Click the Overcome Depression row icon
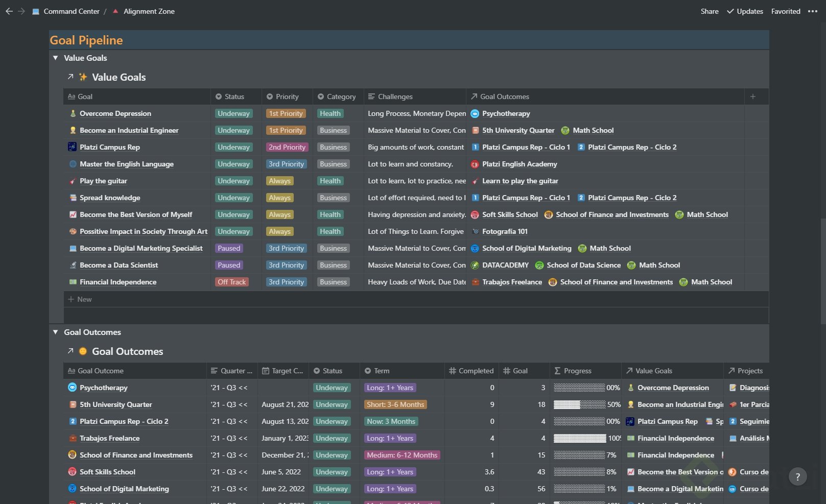Viewport: 826px width, 504px height. click(x=73, y=113)
